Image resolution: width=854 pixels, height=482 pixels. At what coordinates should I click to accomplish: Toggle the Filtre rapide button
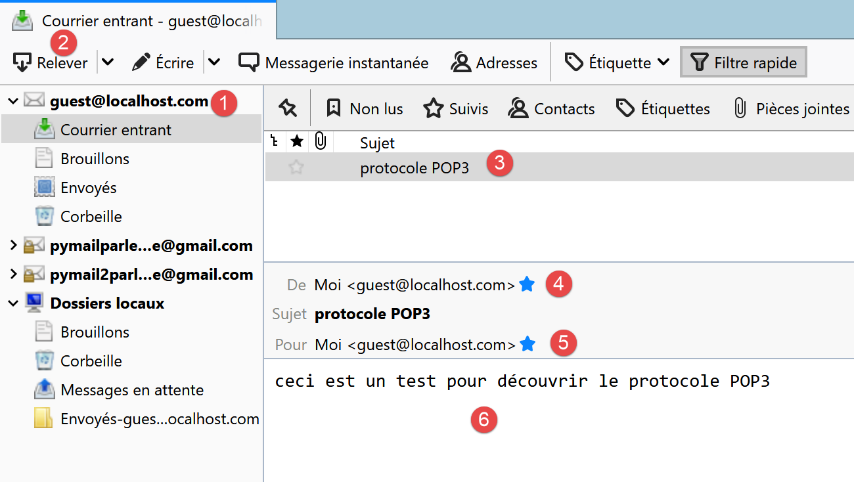[x=743, y=63]
